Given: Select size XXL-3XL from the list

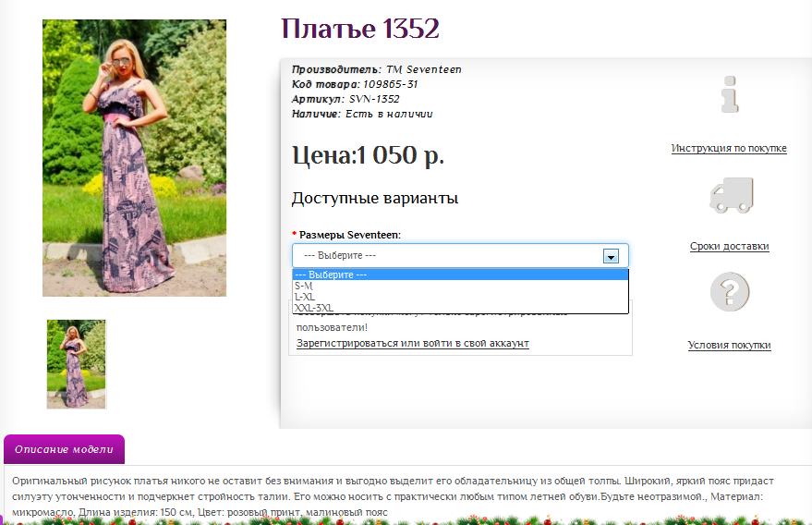Looking at the screenshot, I should (460, 308).
